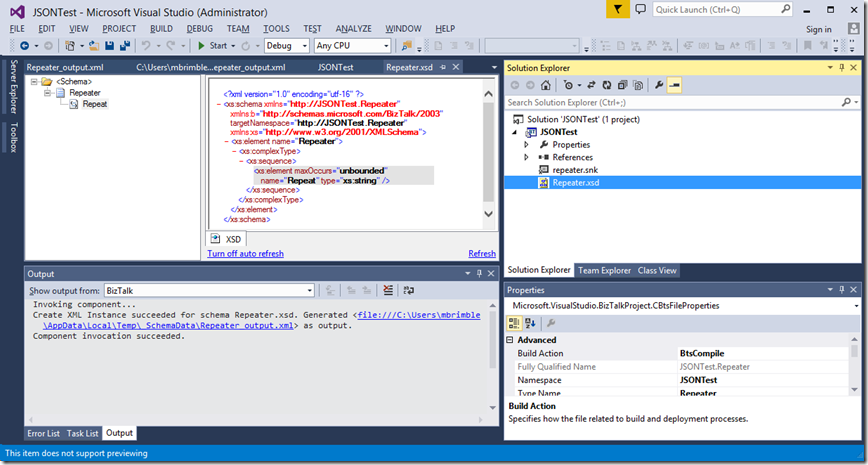
Task: Open the document tab list dropdown arrow
Action: coord(494,68)
